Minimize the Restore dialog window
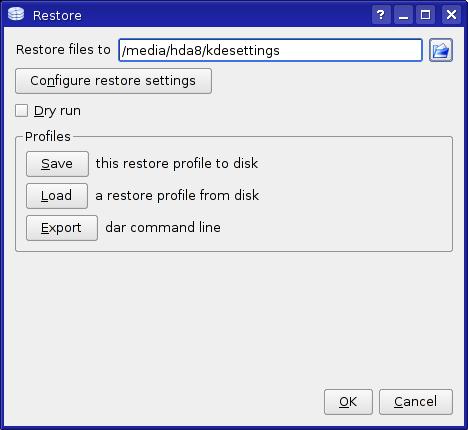The image size is (468, 430). [403, 15]
